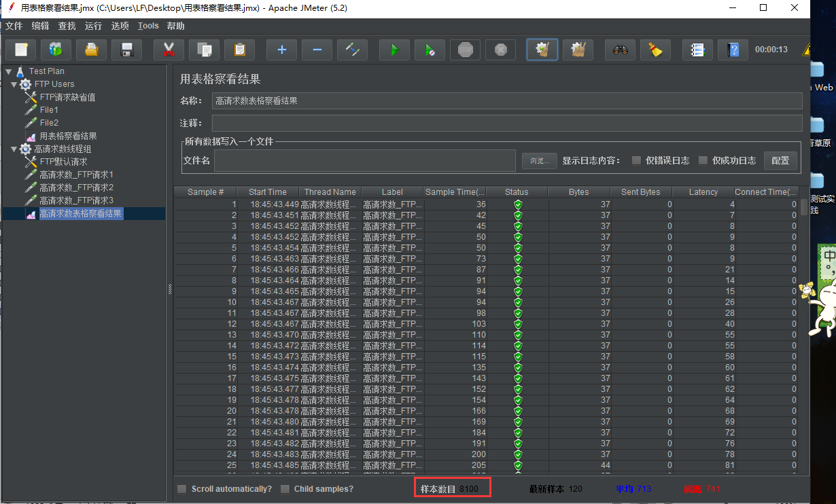The height and width of the screenshot is (504, 836).
Task: Select 高请求数_FTP请求3 sampler
Action: coord(76,200)
